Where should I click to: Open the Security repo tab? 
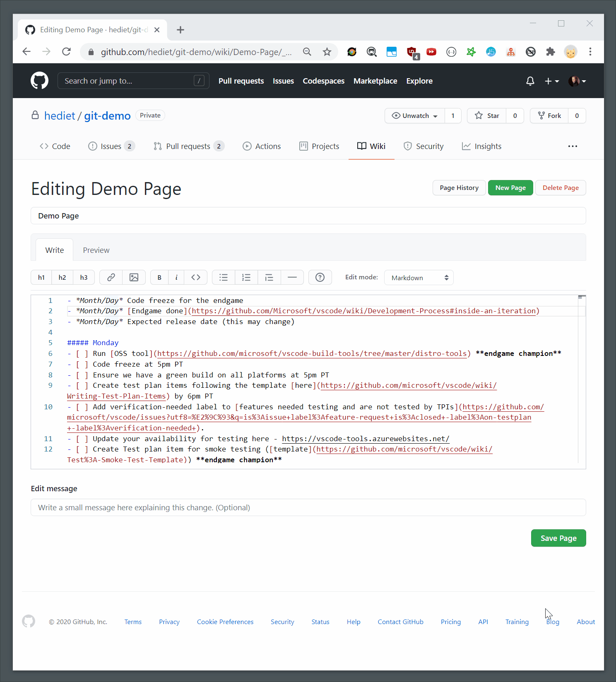coord(423,146)
